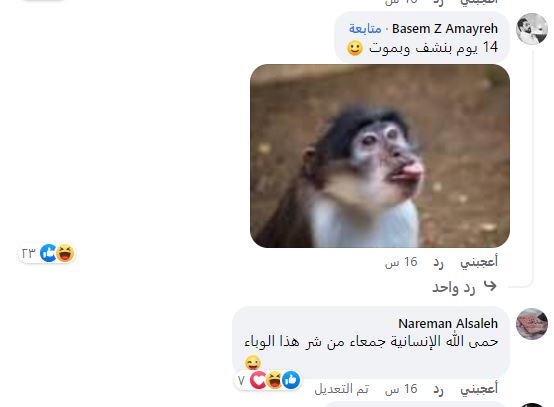Click the reply arrow icon beside رد واحد
Screen dimensions: 554x407
point(490,286)
